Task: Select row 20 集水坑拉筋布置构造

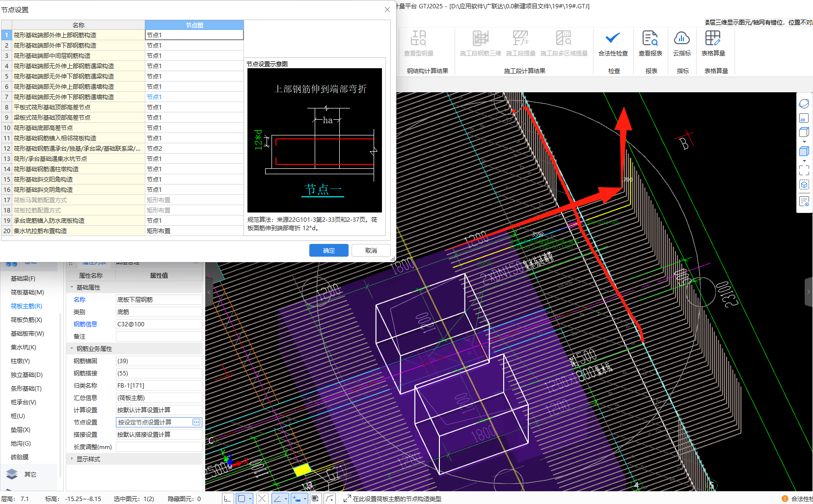Action: click(x=78, y=231)
